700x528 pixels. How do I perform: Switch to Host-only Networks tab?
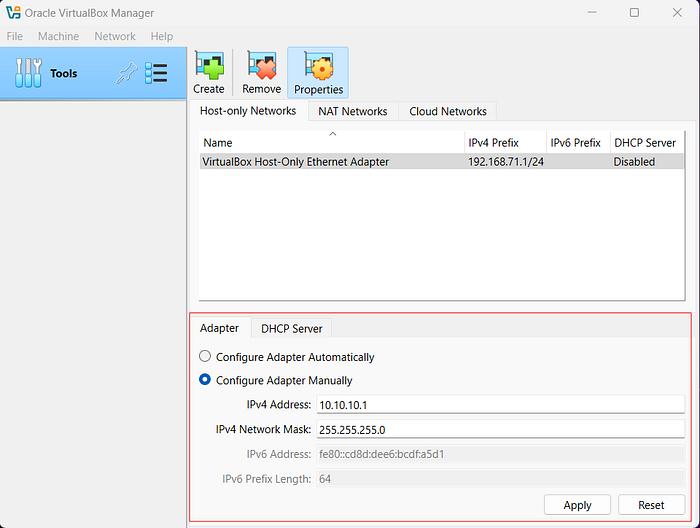tap(248, 111)
